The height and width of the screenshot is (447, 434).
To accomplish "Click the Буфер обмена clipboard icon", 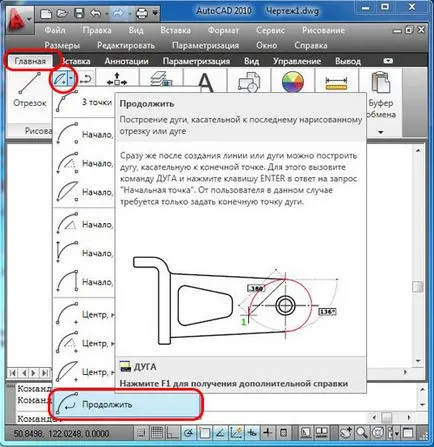I will click(x=380, y=82).
